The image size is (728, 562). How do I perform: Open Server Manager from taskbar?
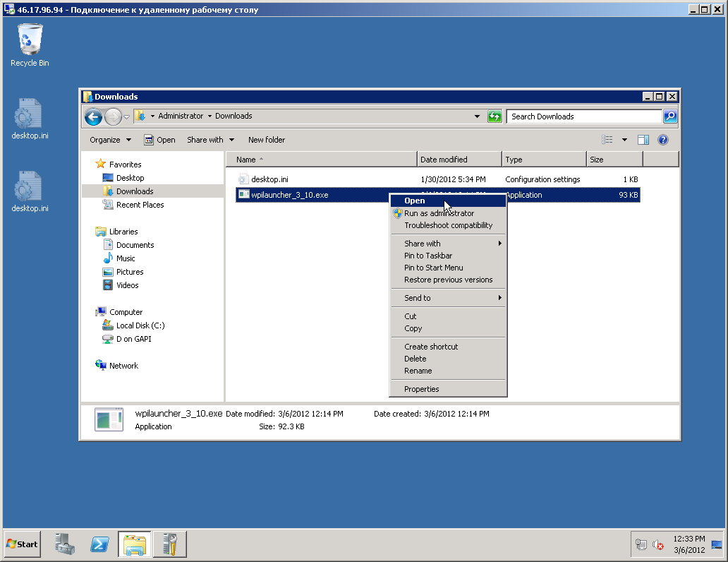[64, 544]
